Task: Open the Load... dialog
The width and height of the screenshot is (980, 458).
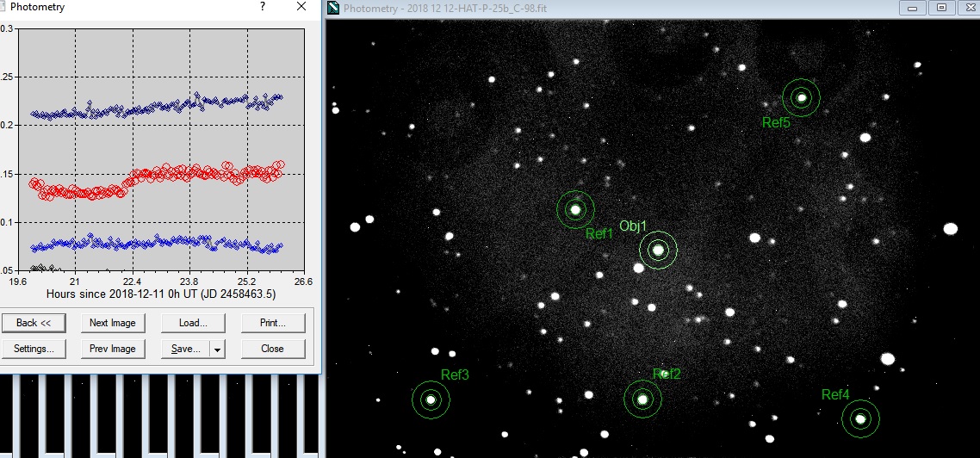Action: coord(193,323)
